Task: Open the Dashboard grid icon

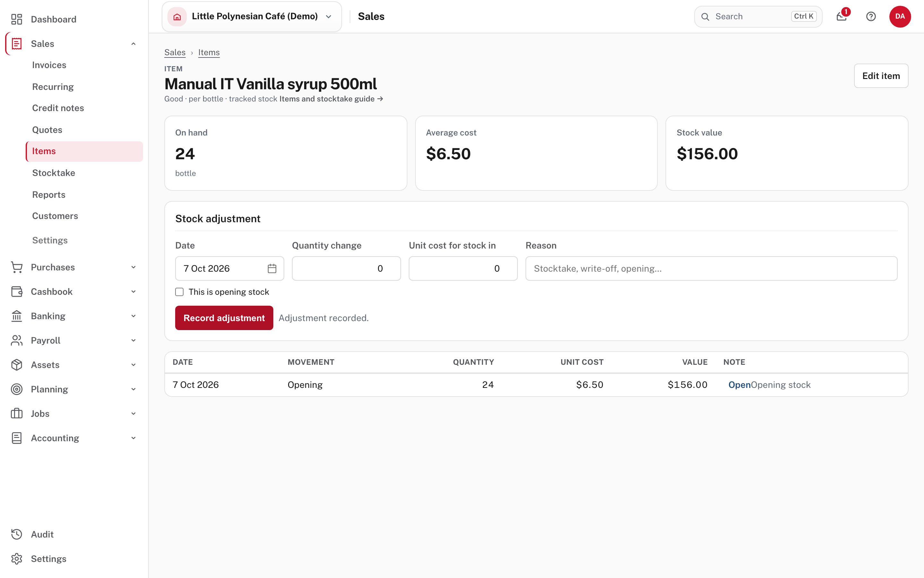Action: [16, 19]
